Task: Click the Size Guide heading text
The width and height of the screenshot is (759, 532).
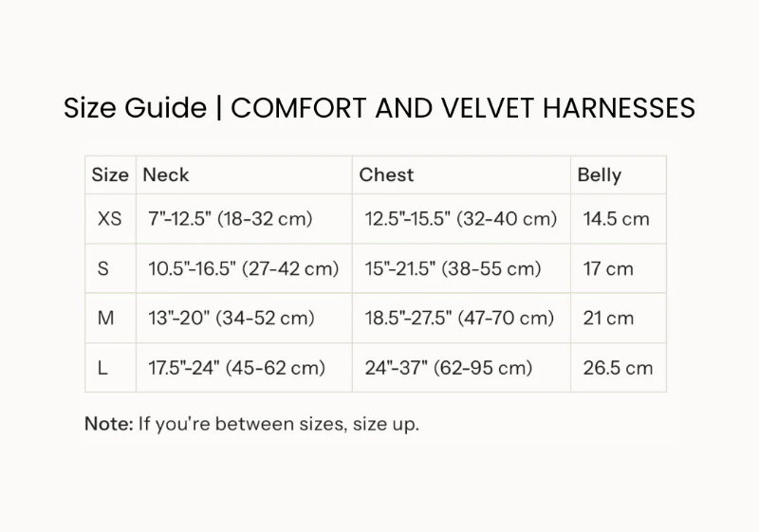Action: pos(379,107)
